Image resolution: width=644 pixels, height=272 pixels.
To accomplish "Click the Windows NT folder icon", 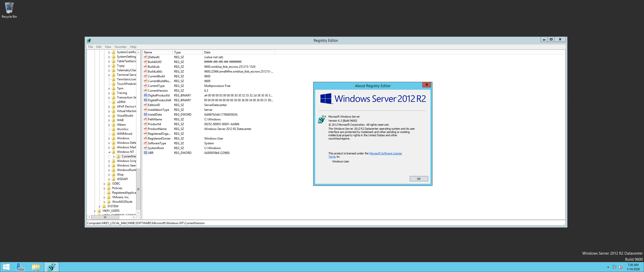I will point(113,152).
